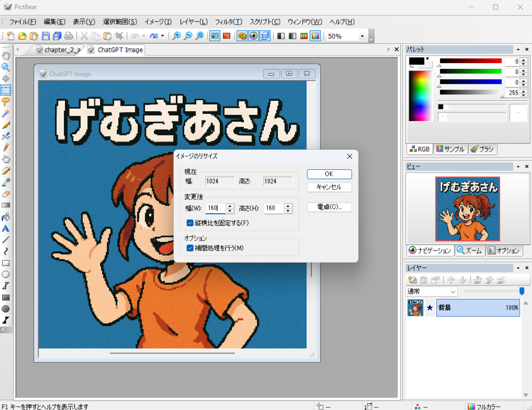Confirm resize with the OK button

tap(329, 174)
